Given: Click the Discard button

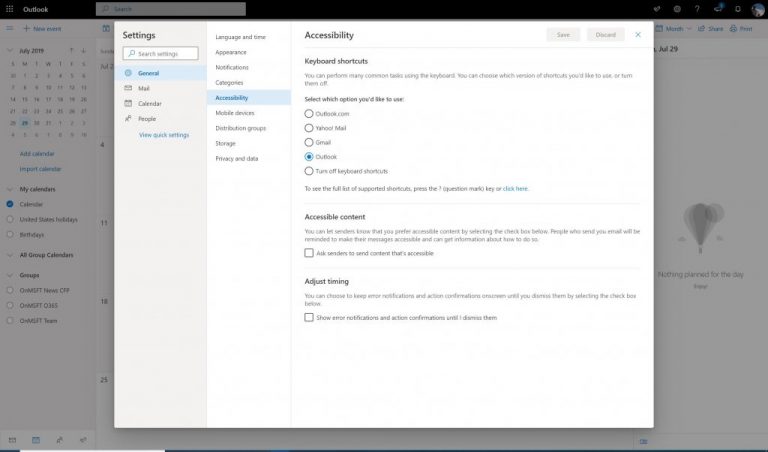Looking at the screenshot, I should coord(605,35).
